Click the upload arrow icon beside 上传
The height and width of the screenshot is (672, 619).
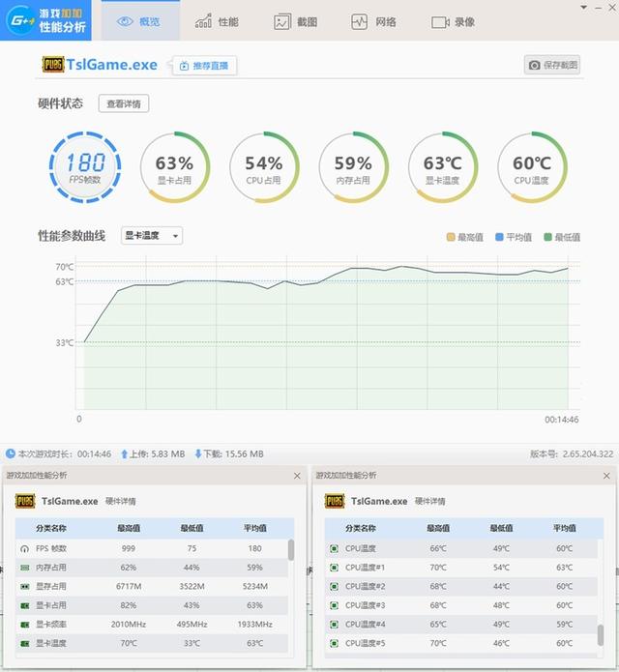click(x=125, y=453)
